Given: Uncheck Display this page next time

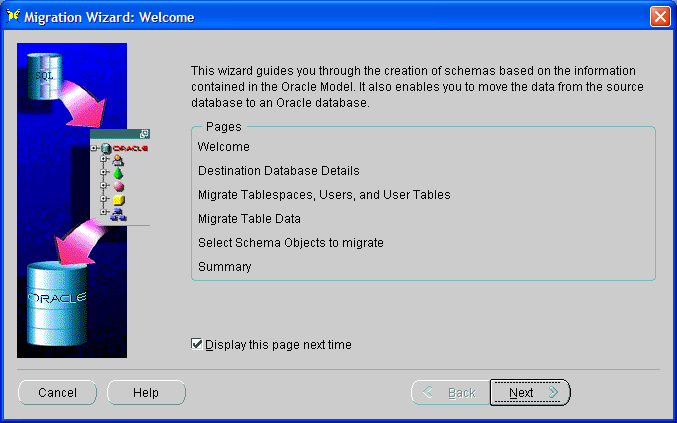Looking at the screenshot, I should (x=197, y=345).
